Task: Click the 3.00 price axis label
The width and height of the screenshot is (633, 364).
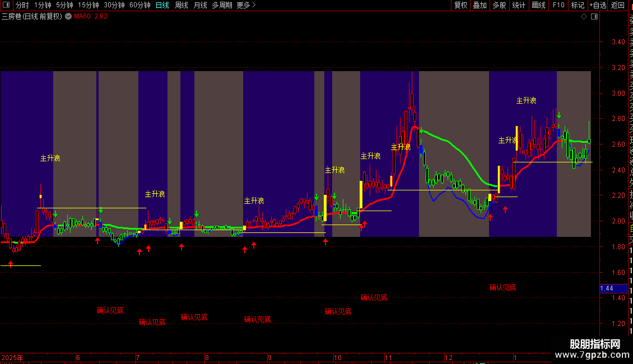Action: [618, 93]
